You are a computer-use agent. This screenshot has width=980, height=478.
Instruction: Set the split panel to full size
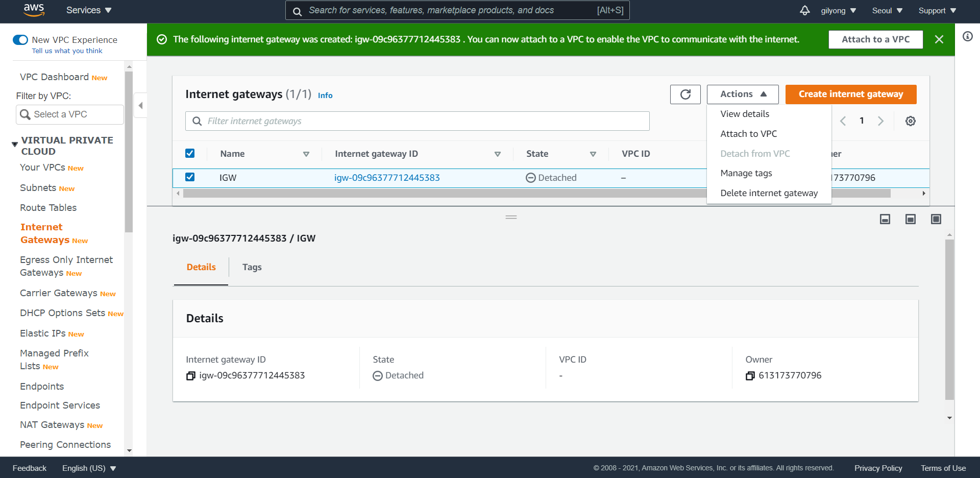coord(936,219)
